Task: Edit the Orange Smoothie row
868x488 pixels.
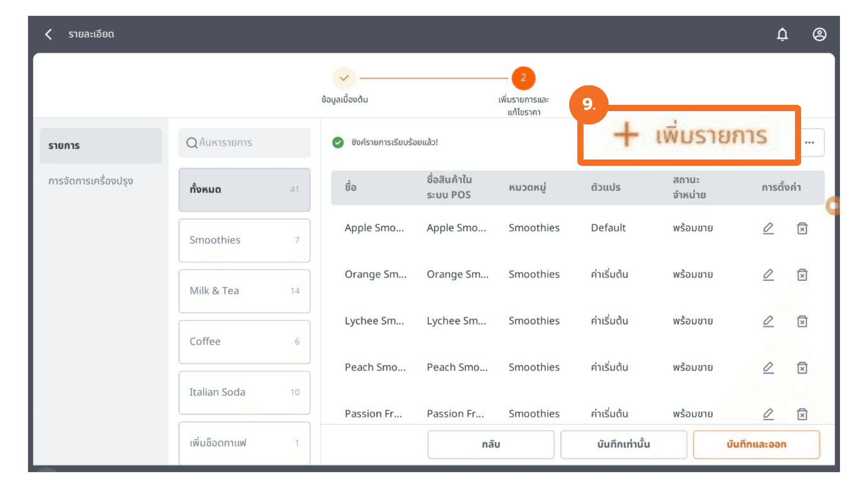Action: (768, 275)
